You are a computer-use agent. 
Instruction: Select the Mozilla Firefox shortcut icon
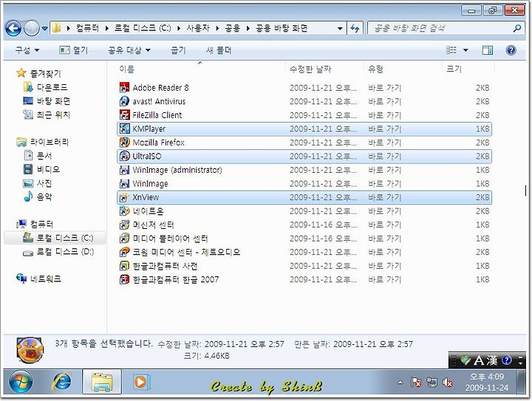coord(125,143)
